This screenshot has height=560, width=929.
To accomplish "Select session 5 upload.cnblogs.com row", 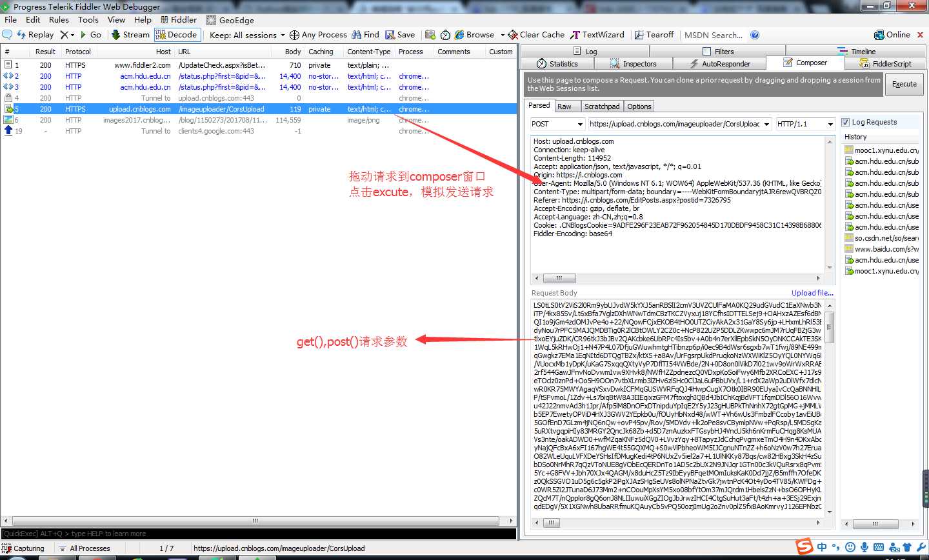I will (259, 109).
